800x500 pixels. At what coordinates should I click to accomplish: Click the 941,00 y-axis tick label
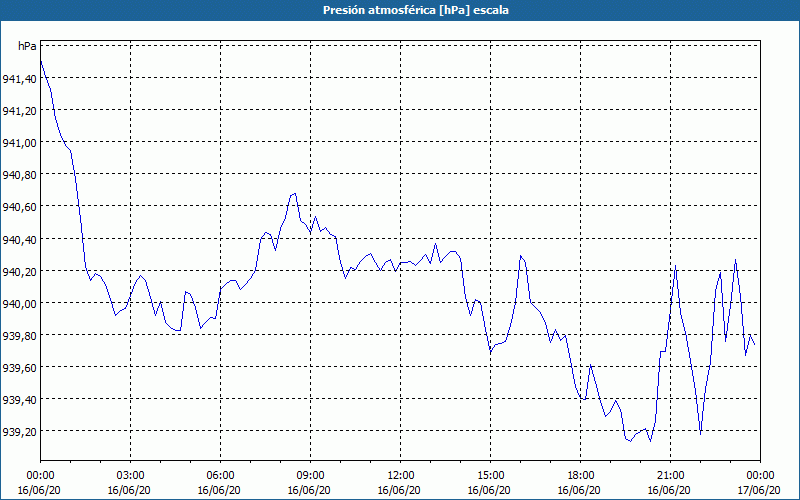click(x=19, y=143)
